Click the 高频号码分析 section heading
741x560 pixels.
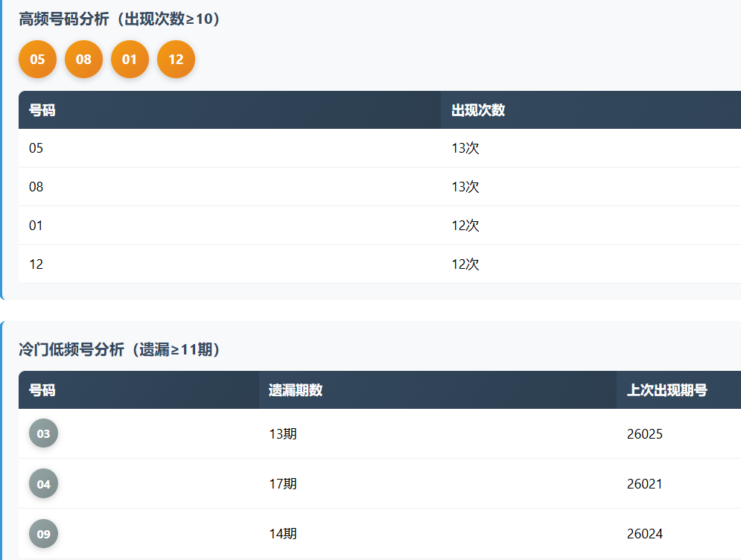[x=120, y=19]
